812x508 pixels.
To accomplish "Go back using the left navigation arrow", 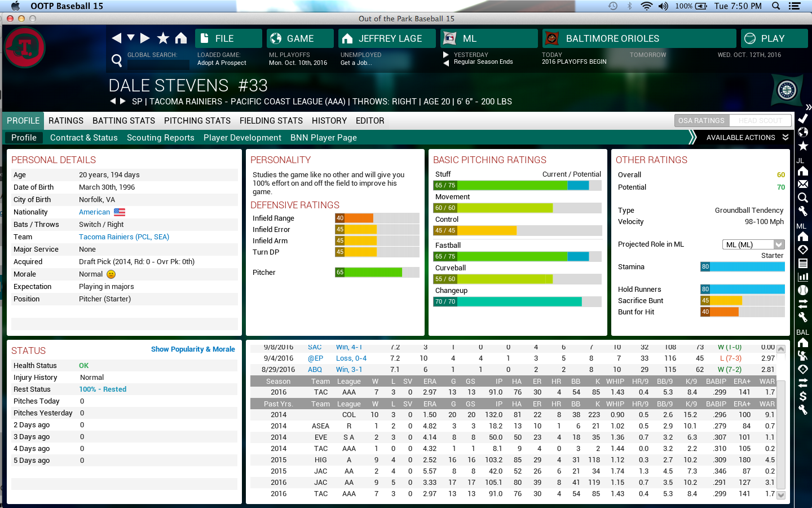I will click(117, 38).
